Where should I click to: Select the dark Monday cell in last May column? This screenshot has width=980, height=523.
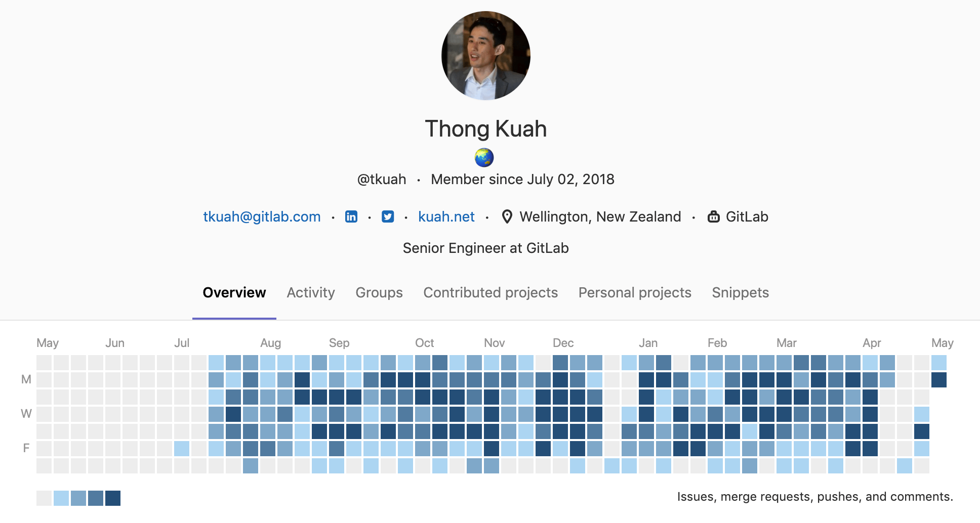pyautogui.click(x=939, y=380)
